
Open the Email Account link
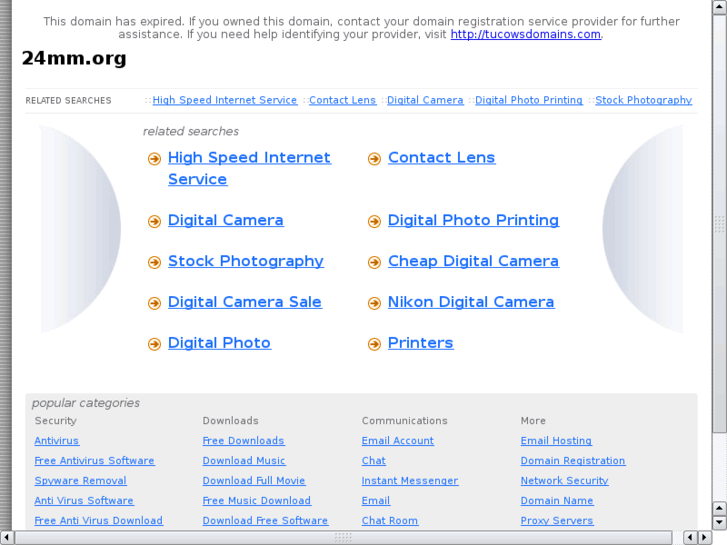pos(397,441)
